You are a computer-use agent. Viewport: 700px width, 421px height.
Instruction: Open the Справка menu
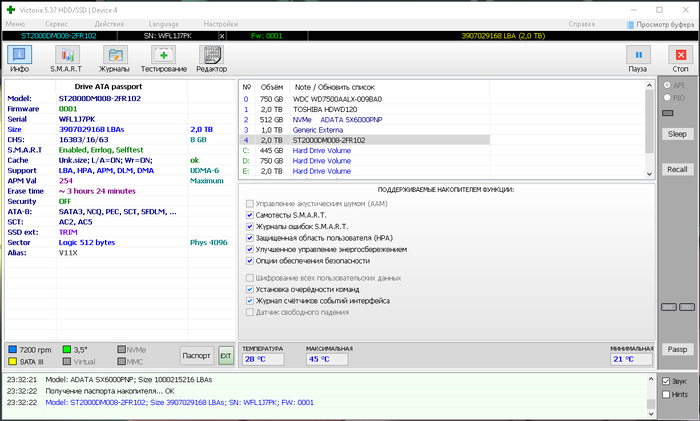point(582,24)
